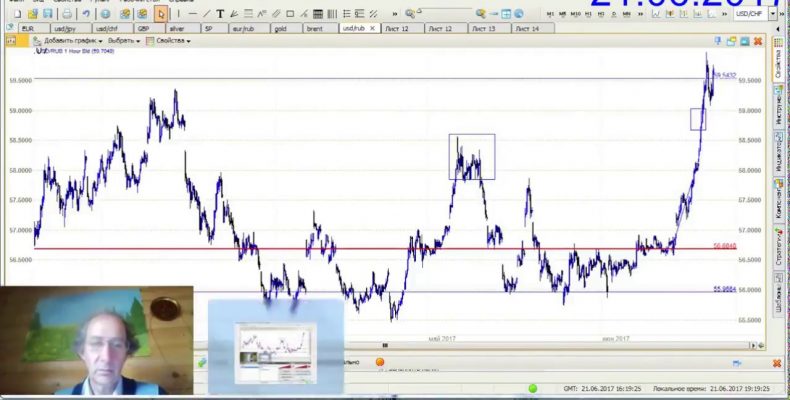Click the 56.6840 red level price label
The image size is (790, 400).
click(725, 246)
